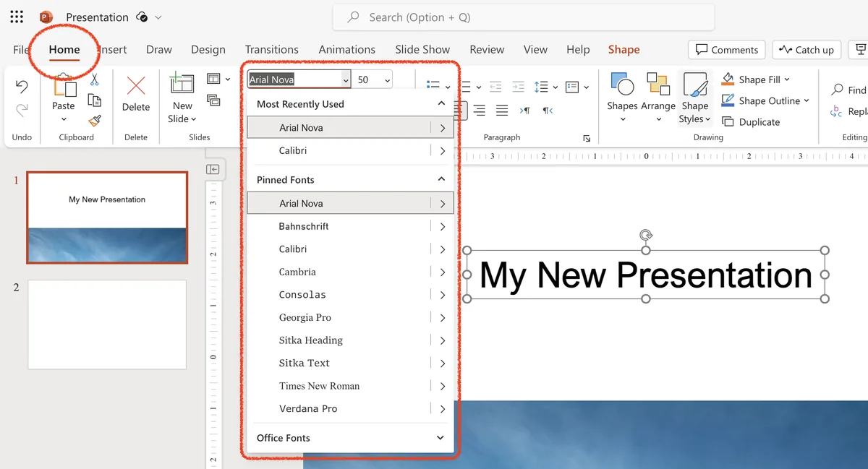Viewport: 868px width, 469px height.
Task: Decrease the list indent level
Action: click(495, 87)
